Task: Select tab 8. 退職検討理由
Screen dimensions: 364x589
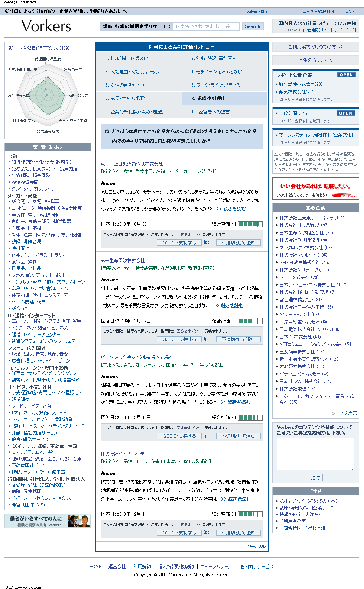Action: pos(225,99)
